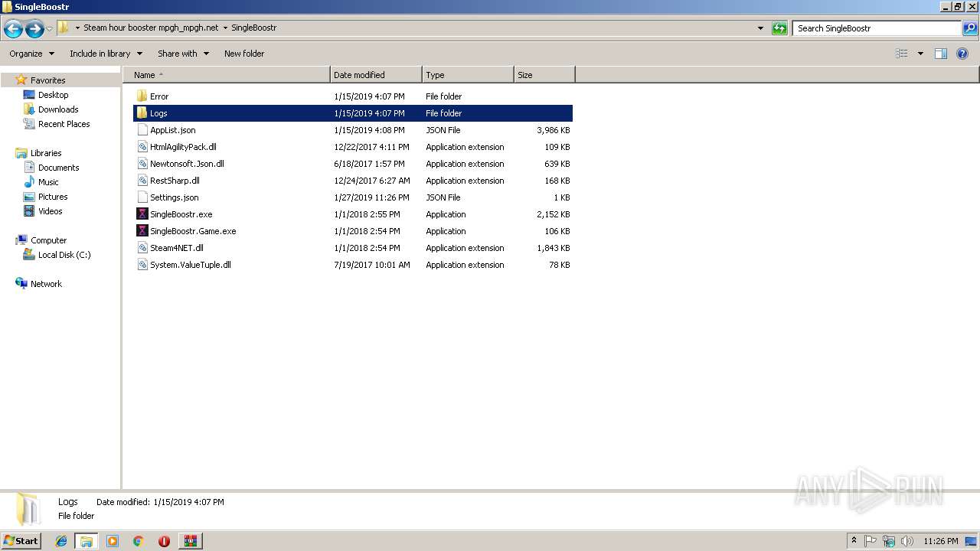The width and height of the screenshot is (980, 551).
Task: Click the File Explorer taskbar button
Action: (x=87, y=541)
